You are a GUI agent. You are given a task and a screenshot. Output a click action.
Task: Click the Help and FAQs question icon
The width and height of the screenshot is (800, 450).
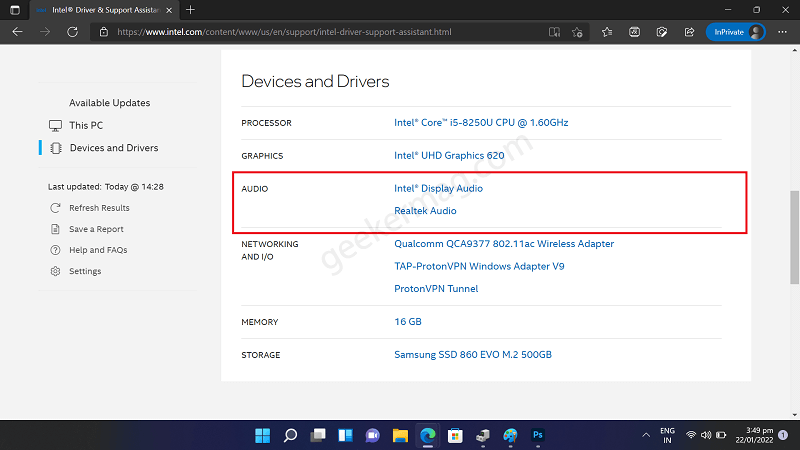tap(55, 250)
